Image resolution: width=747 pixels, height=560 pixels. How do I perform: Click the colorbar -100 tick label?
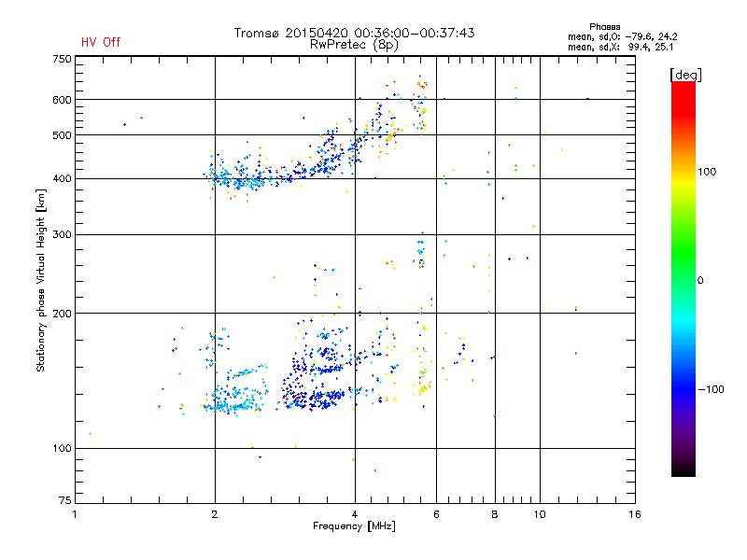coord(712,389)
